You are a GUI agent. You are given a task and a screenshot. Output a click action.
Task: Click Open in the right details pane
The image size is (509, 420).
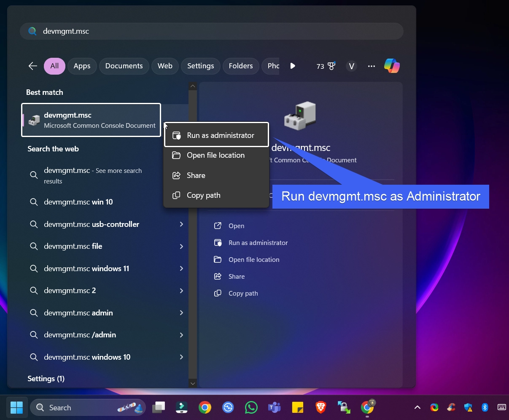coord(236,226)
